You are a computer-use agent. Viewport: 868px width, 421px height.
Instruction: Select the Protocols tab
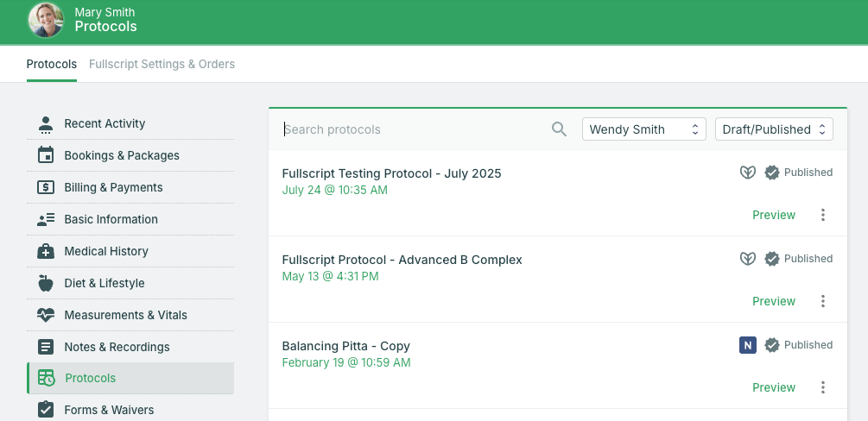[51, 64]
